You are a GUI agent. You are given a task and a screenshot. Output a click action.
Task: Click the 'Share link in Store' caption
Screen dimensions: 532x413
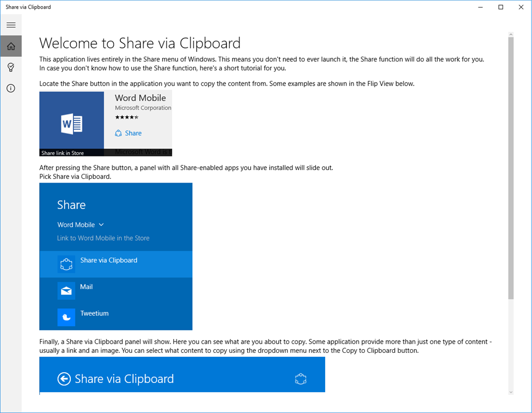pyautogui.click(x=63, y=153)
